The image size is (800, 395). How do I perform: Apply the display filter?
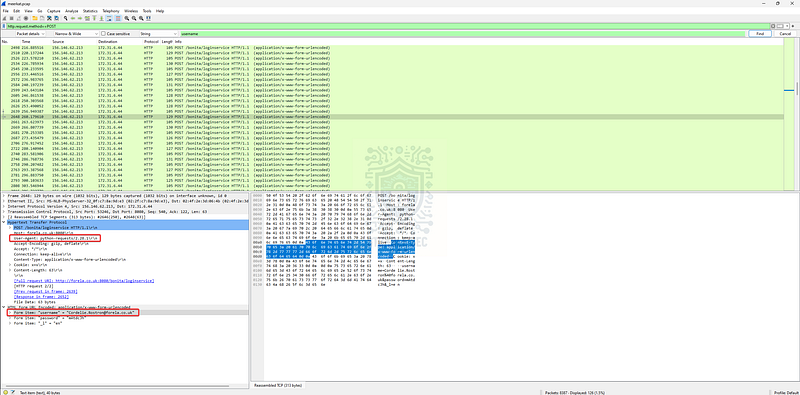tap(779, 26)
